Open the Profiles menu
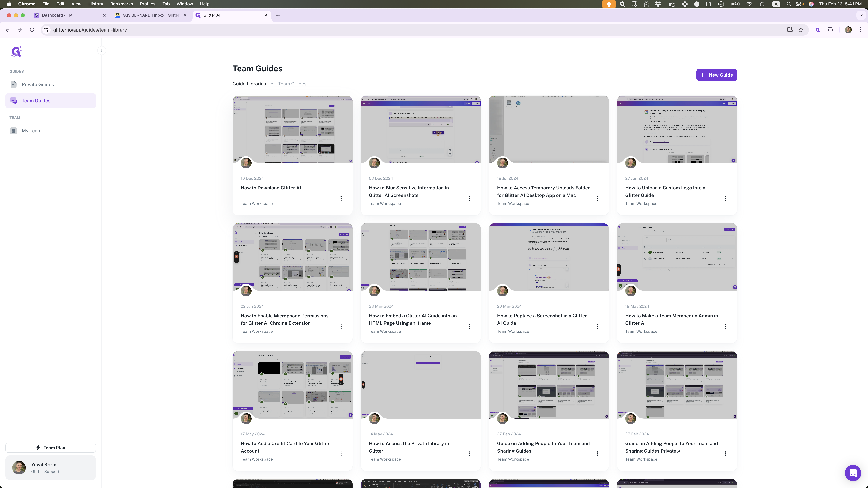868x488 pixels. (x=148, y=4)
